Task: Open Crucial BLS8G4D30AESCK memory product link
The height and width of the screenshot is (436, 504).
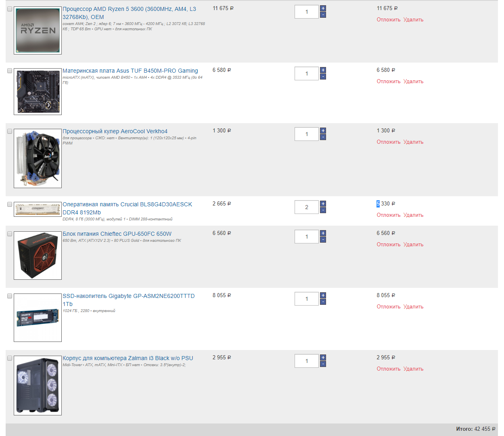Action: tap(128, 208)
